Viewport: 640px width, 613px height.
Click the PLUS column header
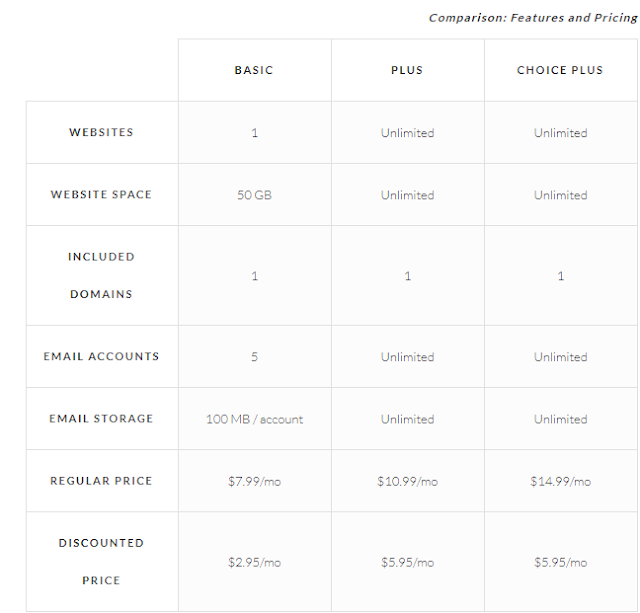[x=407, y=70]
